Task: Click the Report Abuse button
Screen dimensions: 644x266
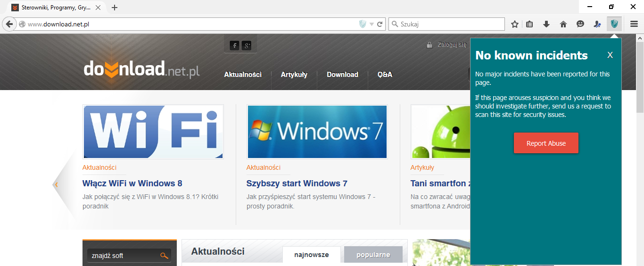Action: pos(546,143)
